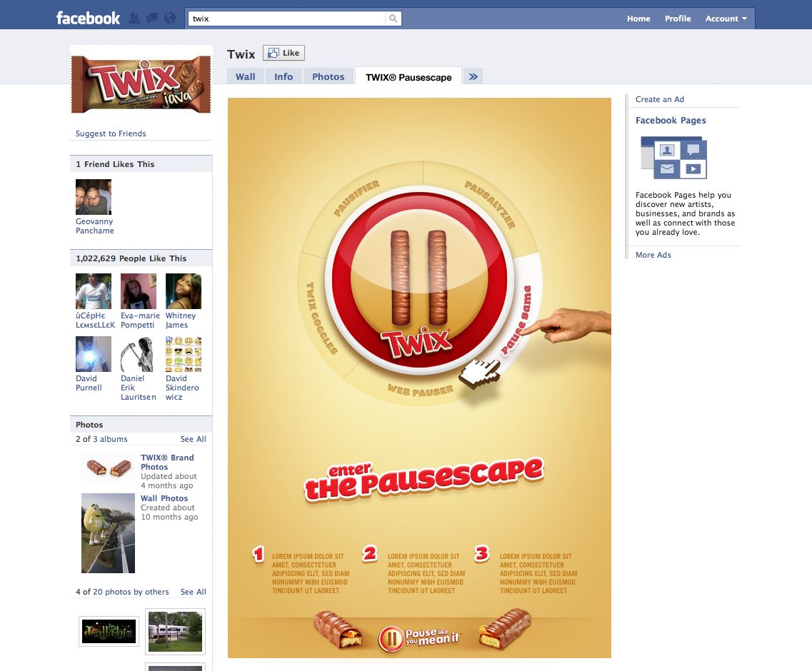Image resolution: width=812 pixels, height=671 pixels.
Task: Select the TWIX® Pausescape tab
Action: point(408,77)
